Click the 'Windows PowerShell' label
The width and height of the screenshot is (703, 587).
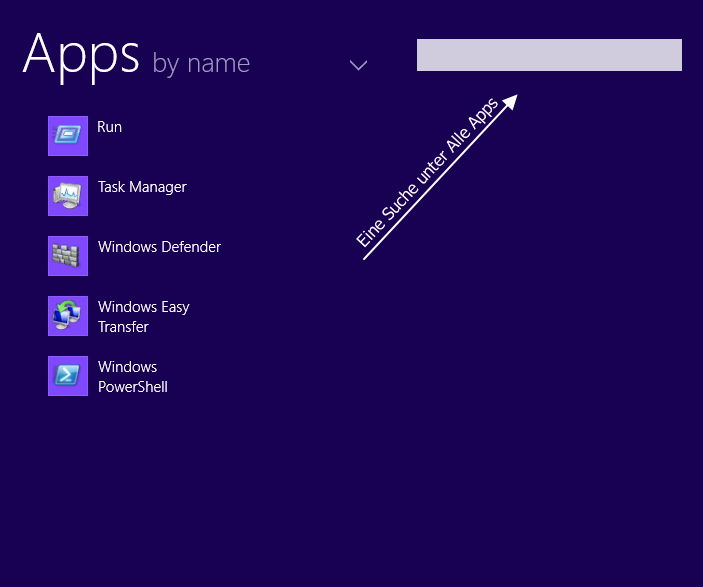coord(133,377)
